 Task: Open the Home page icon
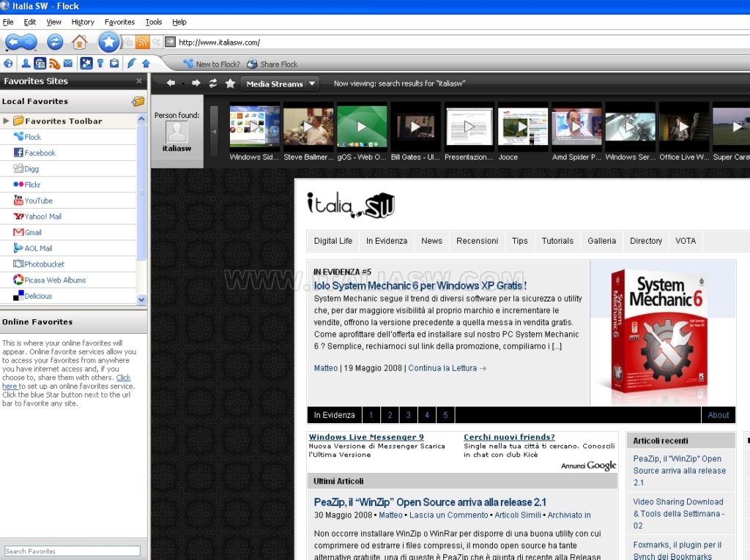pyautogui.click(x=79, y=42)
